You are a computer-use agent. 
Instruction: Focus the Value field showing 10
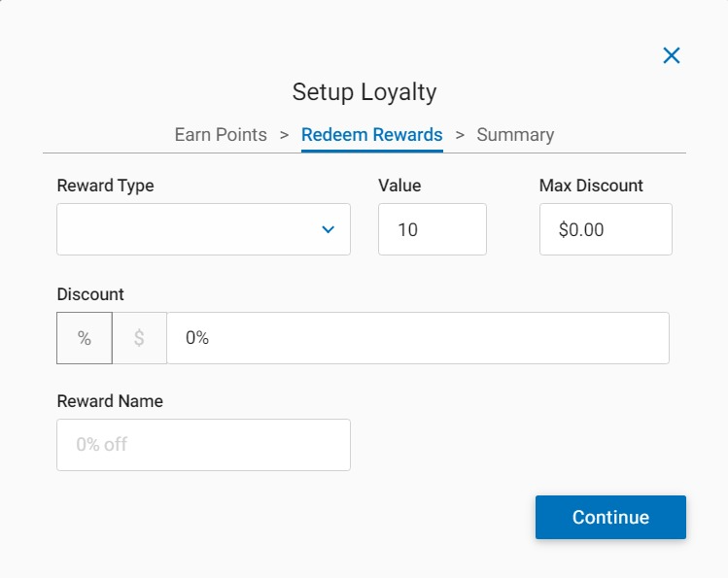point(432,229)
